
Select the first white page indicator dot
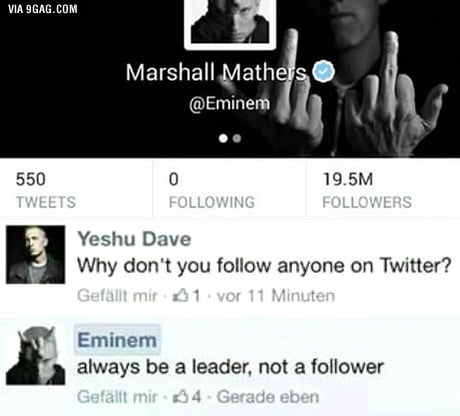tap(223, 138)
